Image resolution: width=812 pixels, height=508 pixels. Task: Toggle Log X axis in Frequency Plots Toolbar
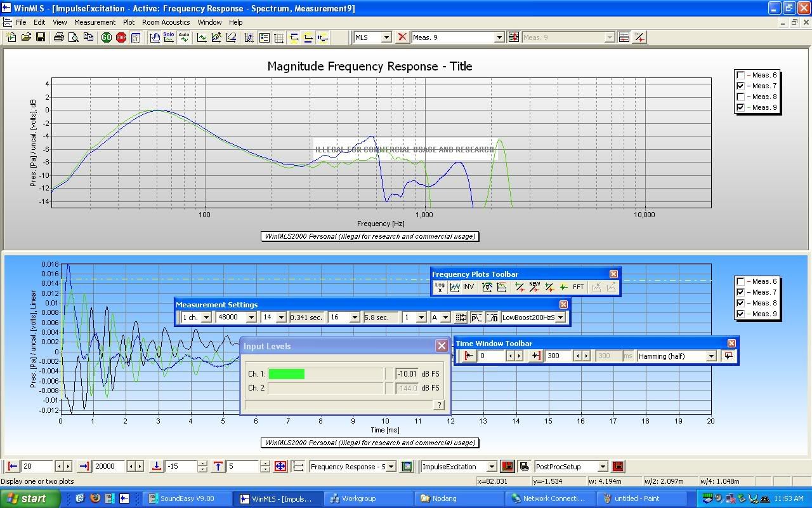coord(440,287)
